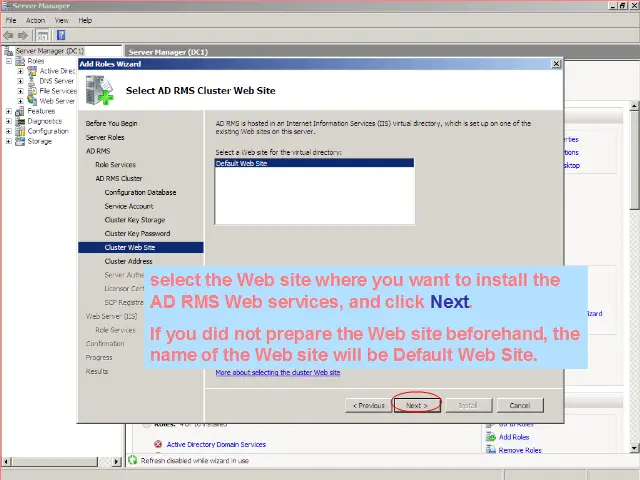
Task: Click the DNS Server role icon
Action: (x=32, y=81)
